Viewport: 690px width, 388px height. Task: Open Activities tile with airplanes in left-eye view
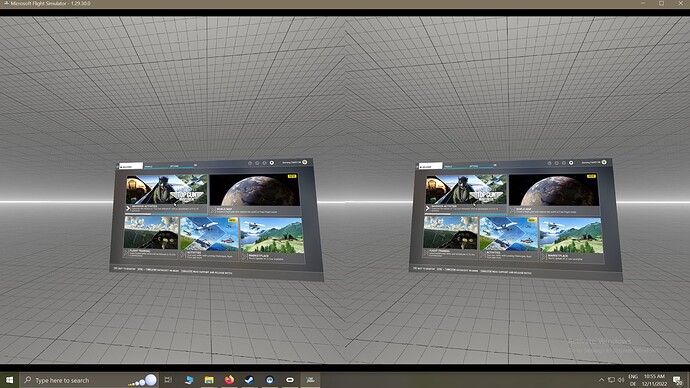209,238
